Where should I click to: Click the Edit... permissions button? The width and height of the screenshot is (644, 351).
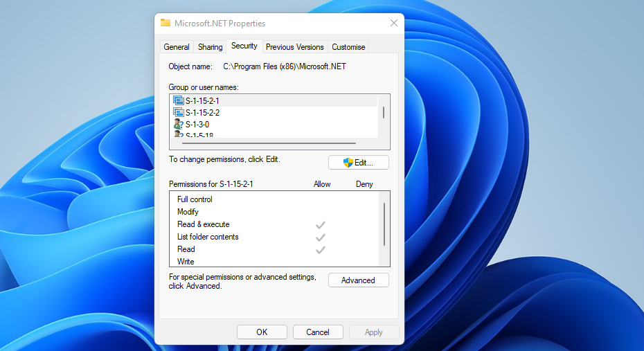[x=359, y=163]
